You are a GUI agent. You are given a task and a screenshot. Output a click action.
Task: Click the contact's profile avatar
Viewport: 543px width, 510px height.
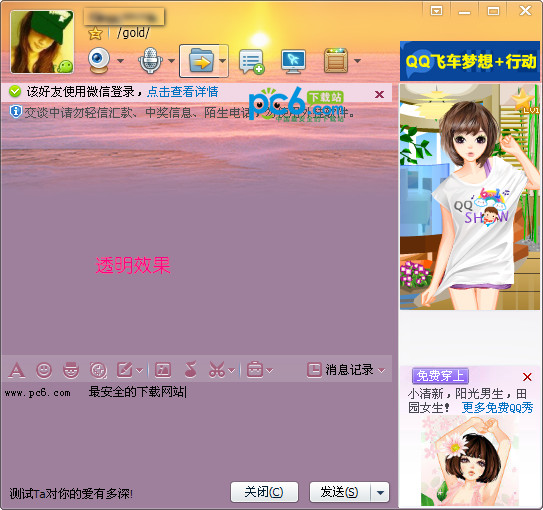pyautogui.click(x=42, y=42)
